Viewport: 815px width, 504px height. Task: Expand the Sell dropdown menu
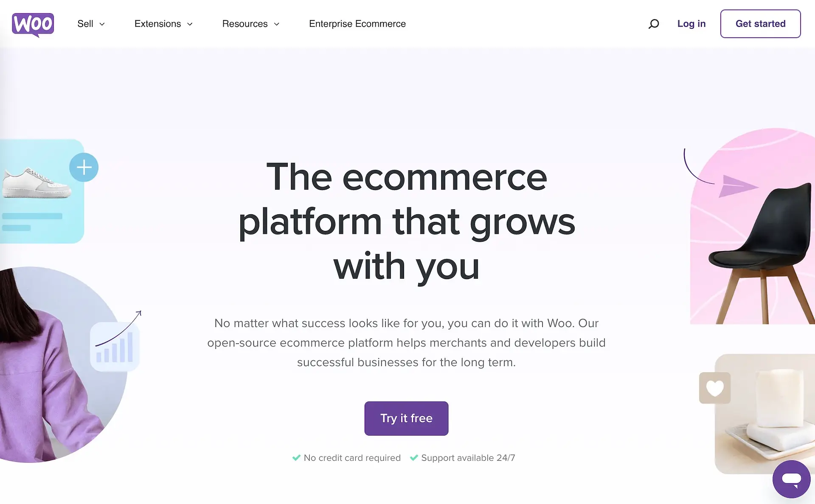[x=90, y=24]
